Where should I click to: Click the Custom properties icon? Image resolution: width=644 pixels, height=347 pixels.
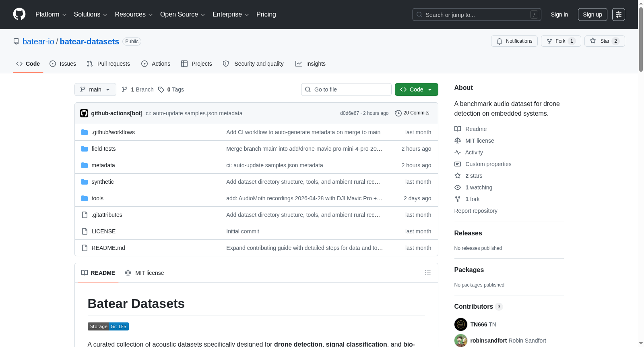coord(458,164)
